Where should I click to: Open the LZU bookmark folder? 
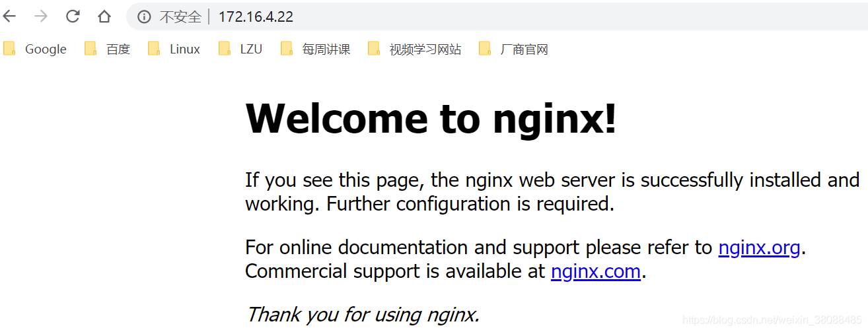pos(240,49)
